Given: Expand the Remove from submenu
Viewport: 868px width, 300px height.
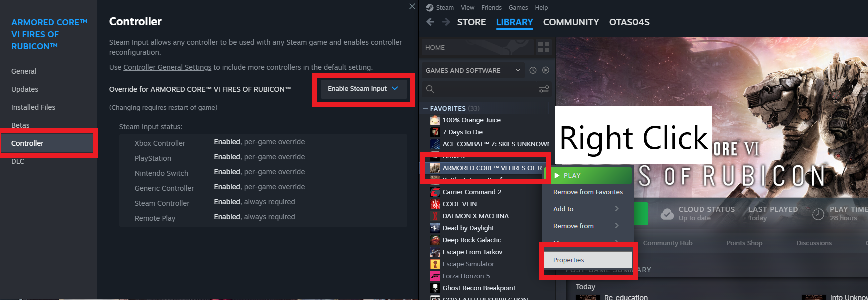Looking at the screenshot, I should click(x=588, y=226).
